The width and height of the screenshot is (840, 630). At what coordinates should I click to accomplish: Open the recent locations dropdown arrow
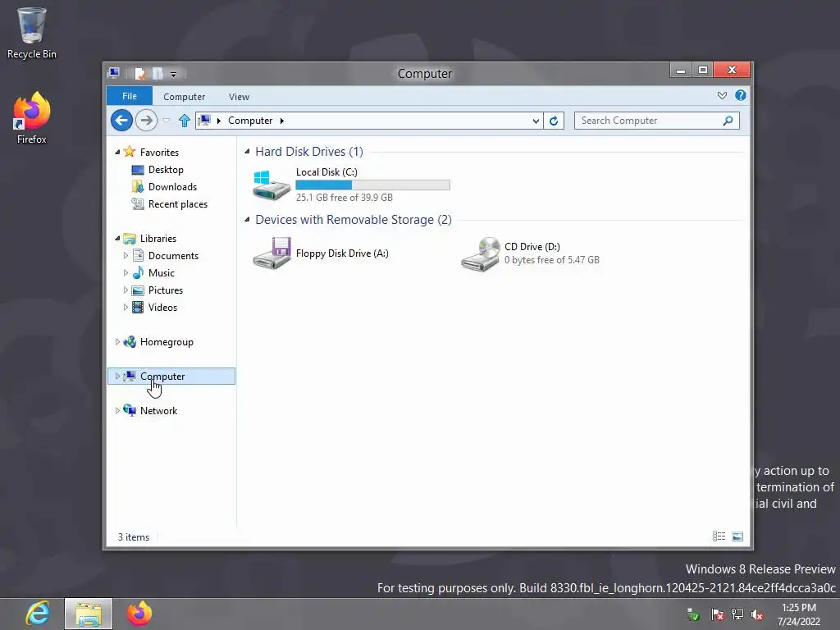click(x=166, y=121)
